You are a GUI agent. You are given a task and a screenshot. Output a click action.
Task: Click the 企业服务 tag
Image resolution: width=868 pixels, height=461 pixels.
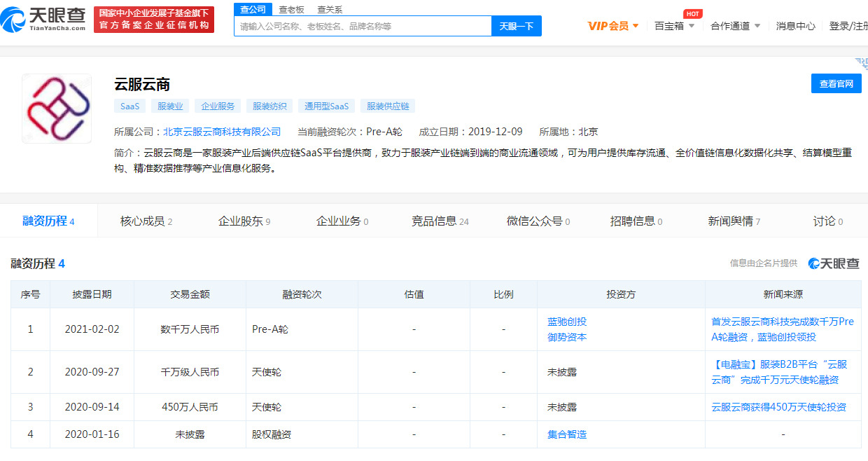tap(218, 106)
